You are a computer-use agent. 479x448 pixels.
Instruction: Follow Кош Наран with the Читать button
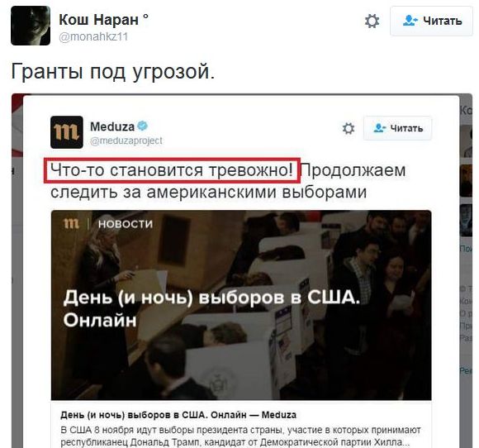(431, 21)
